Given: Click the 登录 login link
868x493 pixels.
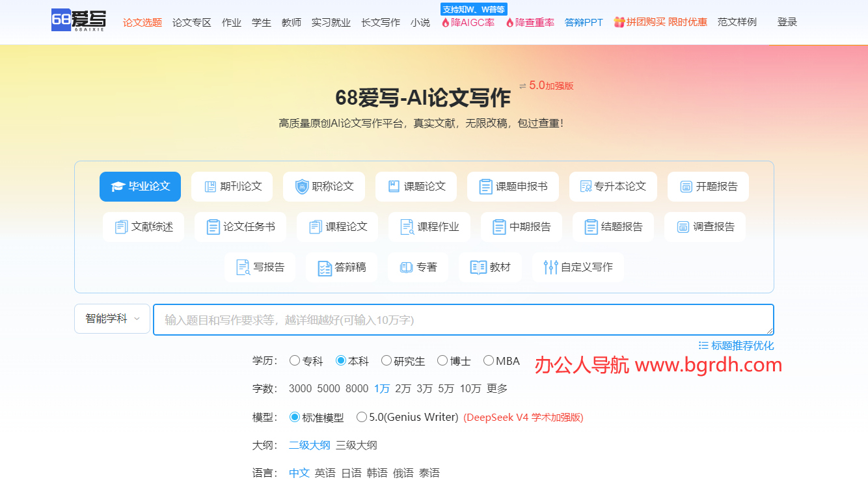Looking at the screenshot, I should (x=787, y=22).
